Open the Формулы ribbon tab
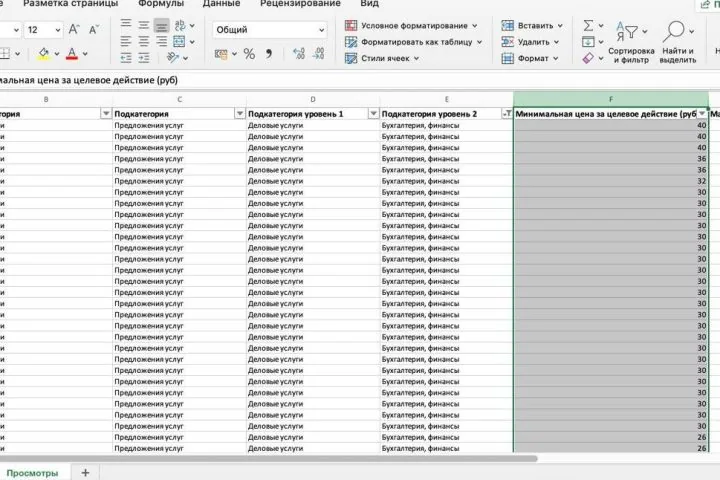Image resolution: width=720 pixels, height=480 pixels. [161, 4]
